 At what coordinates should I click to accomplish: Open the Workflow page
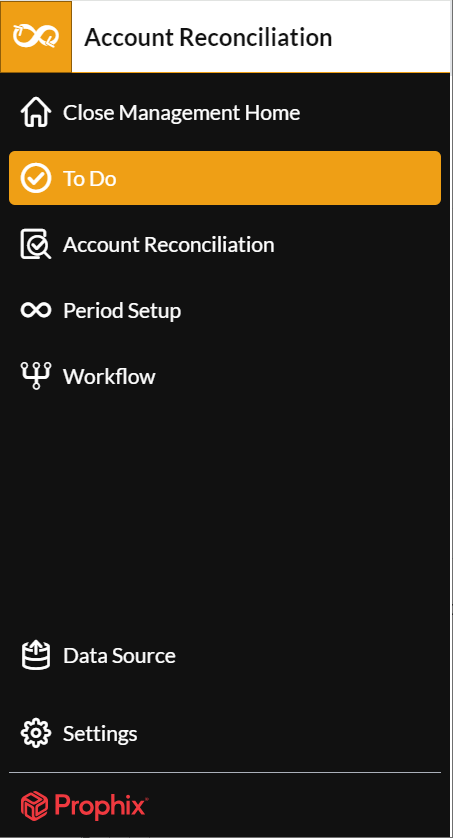(110, 376)
